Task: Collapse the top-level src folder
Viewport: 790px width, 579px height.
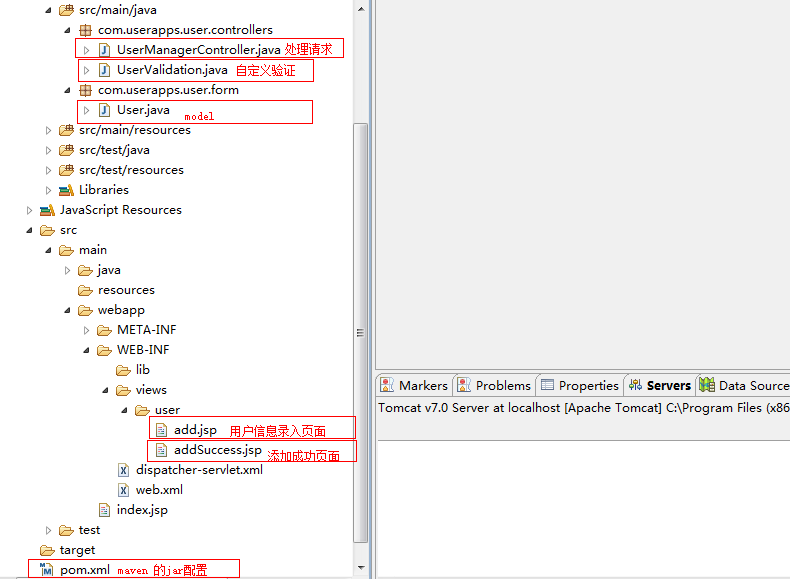Action: click(x=29, y=230)
